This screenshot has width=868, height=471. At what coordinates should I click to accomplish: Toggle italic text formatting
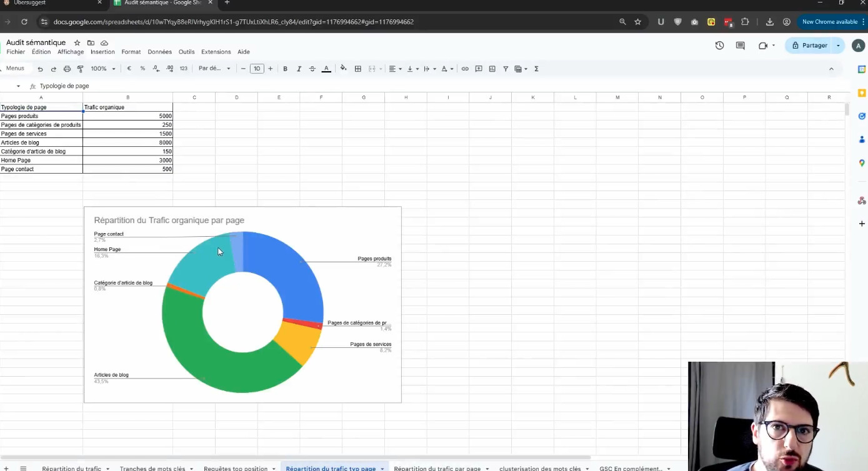click(299, 69)
